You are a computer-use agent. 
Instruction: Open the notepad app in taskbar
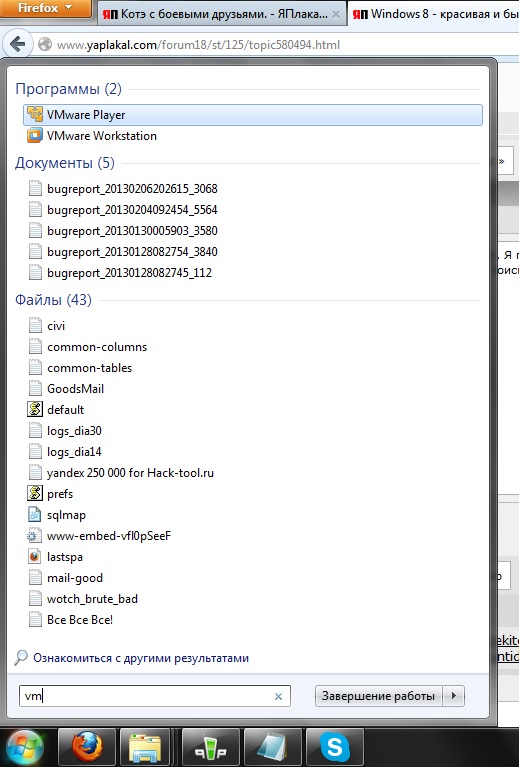pos(272,747)
